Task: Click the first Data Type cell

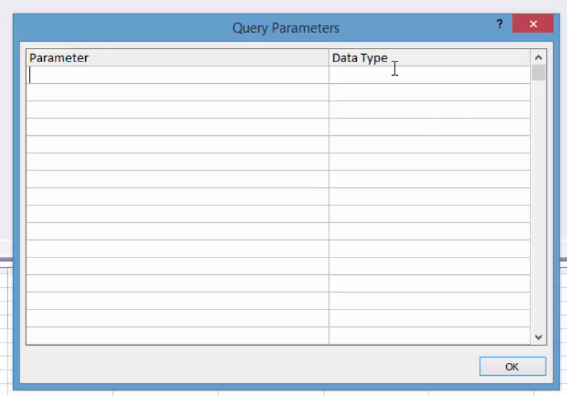Action: tap(430, 75)
